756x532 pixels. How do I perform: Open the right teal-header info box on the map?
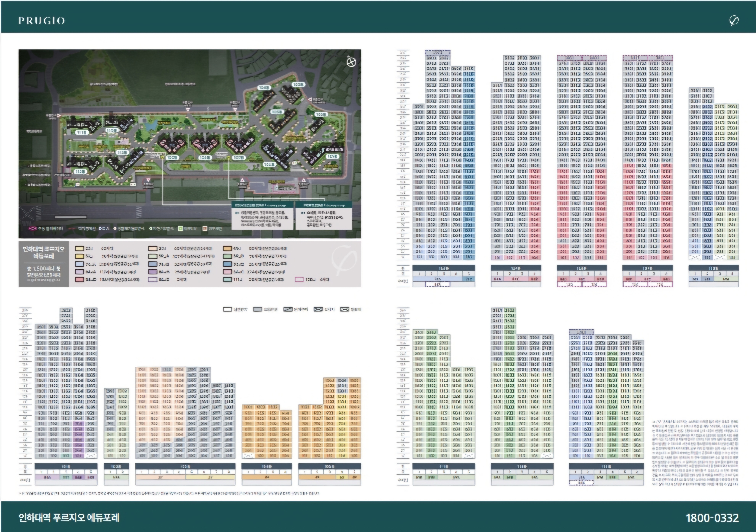click(324, 216)
